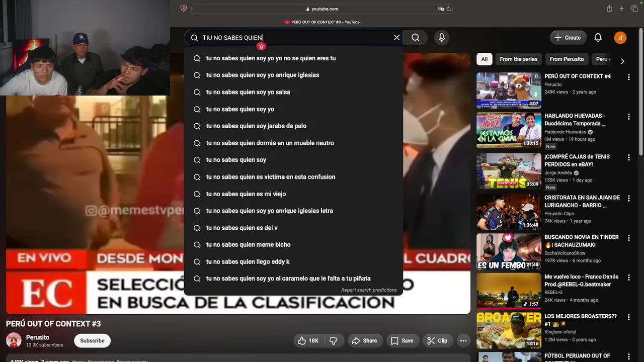Click the translate icon in the address bar
This screenshot has width=644, height=362.
coord(441,9)
